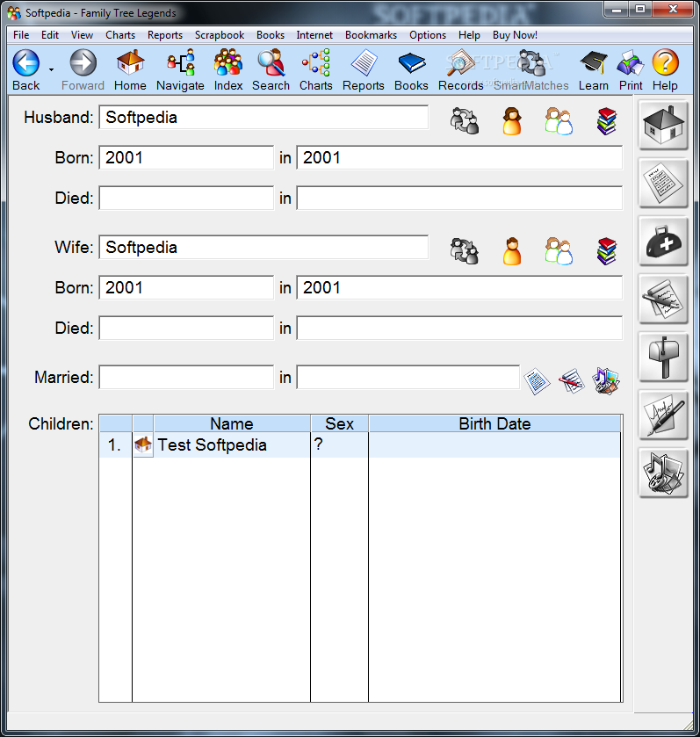Viewport: 700px width, 737px height.
Task: Select the signature pen sidebar button
Action: (x=663, y=415)
